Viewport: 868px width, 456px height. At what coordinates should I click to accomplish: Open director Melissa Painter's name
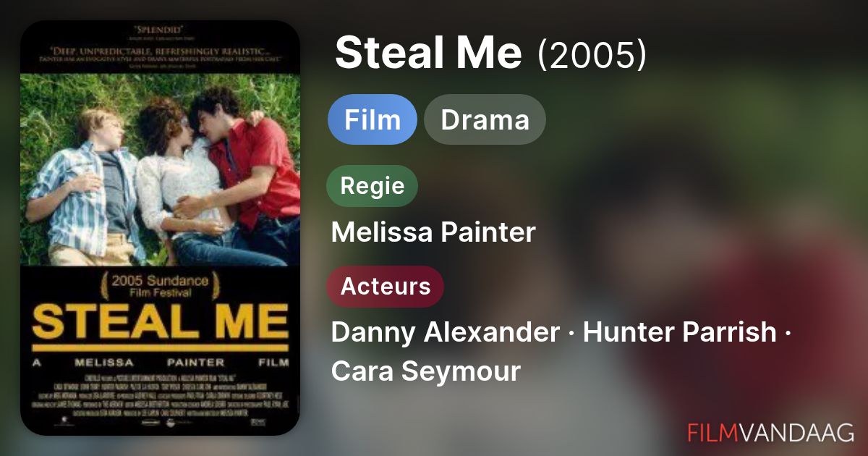click(x=433, y=232)
